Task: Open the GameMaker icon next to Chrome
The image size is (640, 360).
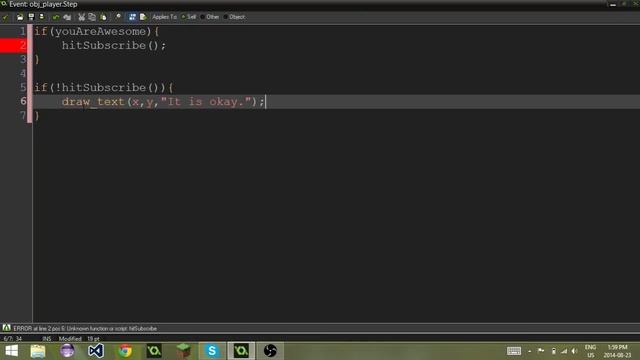Action: click(x=154, y=351)
